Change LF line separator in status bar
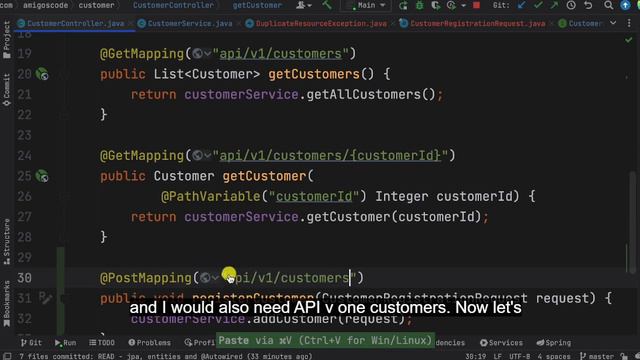This screenshot has height=360, width=640. pos(498,356)
